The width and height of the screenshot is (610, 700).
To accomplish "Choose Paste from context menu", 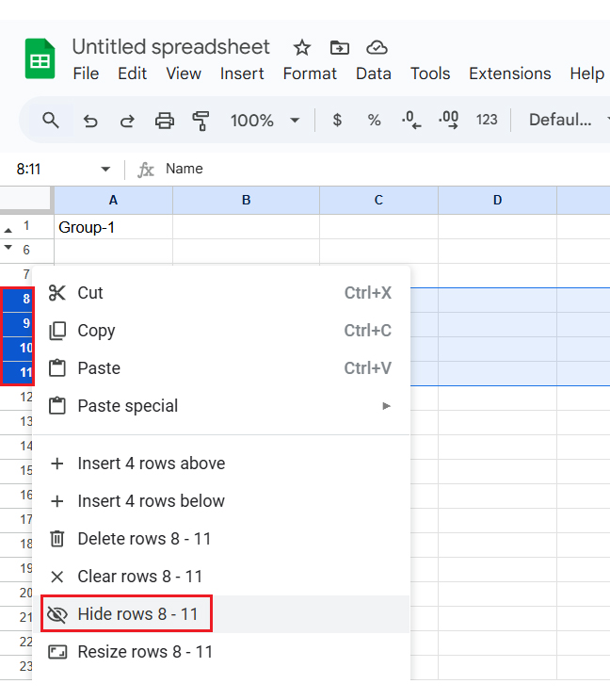I will (221, 368).
